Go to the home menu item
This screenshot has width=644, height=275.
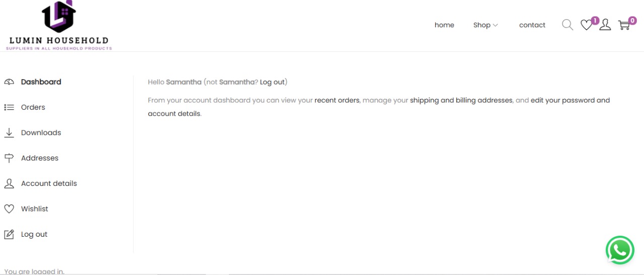(444, 25)
